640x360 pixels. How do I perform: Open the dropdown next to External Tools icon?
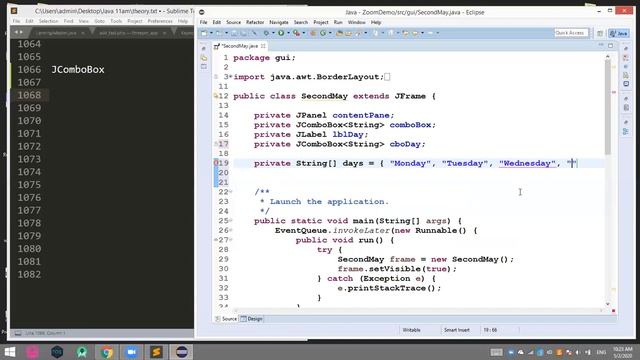304,33
